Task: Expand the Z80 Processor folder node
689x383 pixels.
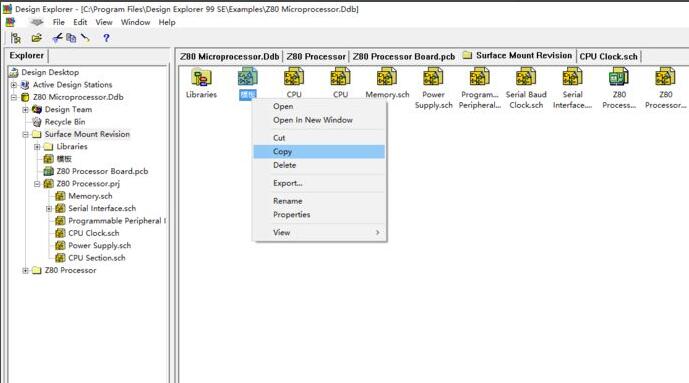Action: click(x=25, y=271)
